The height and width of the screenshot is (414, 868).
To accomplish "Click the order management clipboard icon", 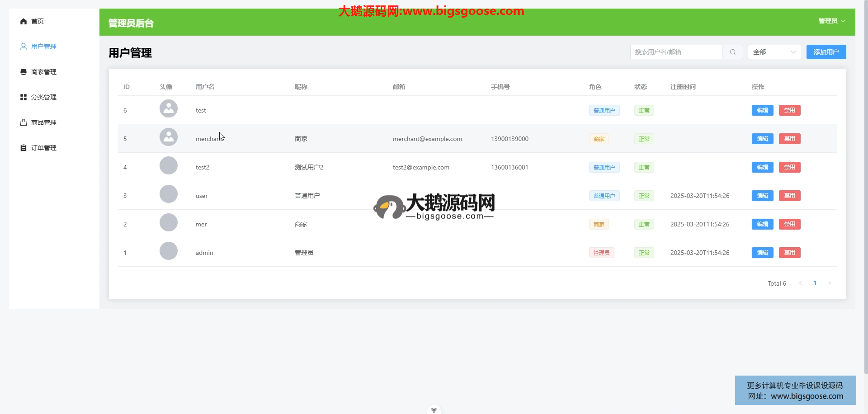I will 24,148.
